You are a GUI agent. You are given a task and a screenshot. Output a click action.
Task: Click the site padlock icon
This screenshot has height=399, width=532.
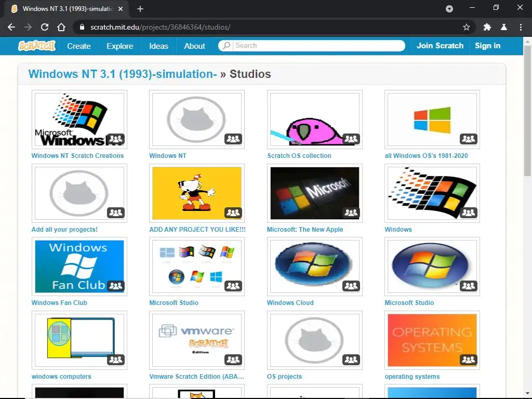click(x=82, y=27)
